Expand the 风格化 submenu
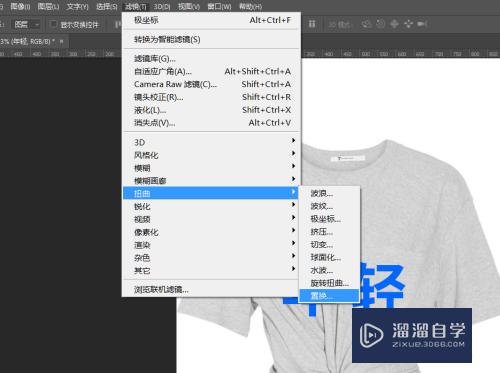Viewport: 500px width, 373px height. (212, 155)
